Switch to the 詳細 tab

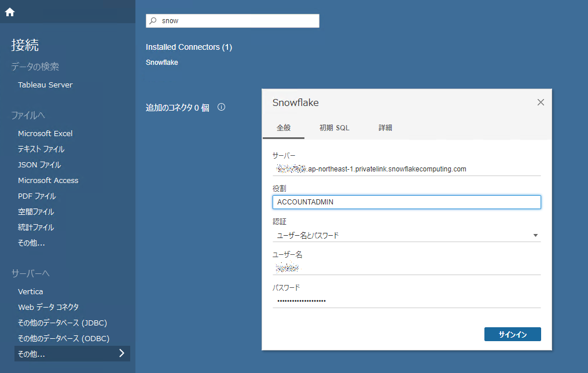pos(385,127)
